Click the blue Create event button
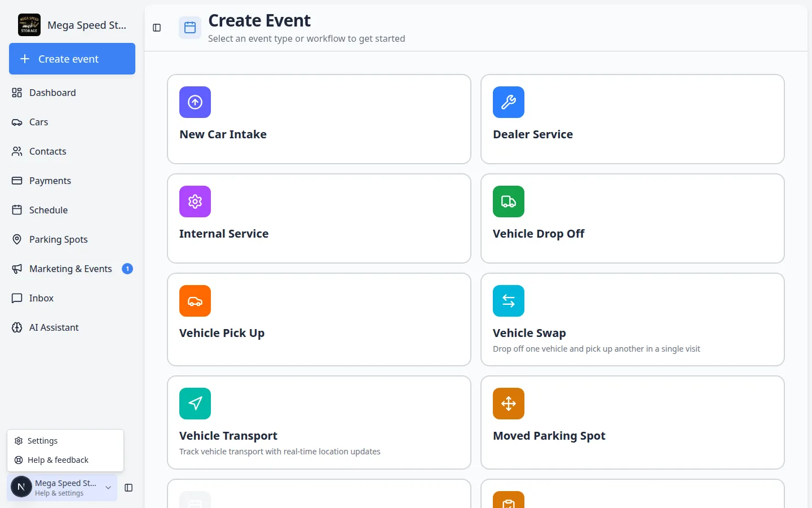The image size is (812, 508). point(72,59)
